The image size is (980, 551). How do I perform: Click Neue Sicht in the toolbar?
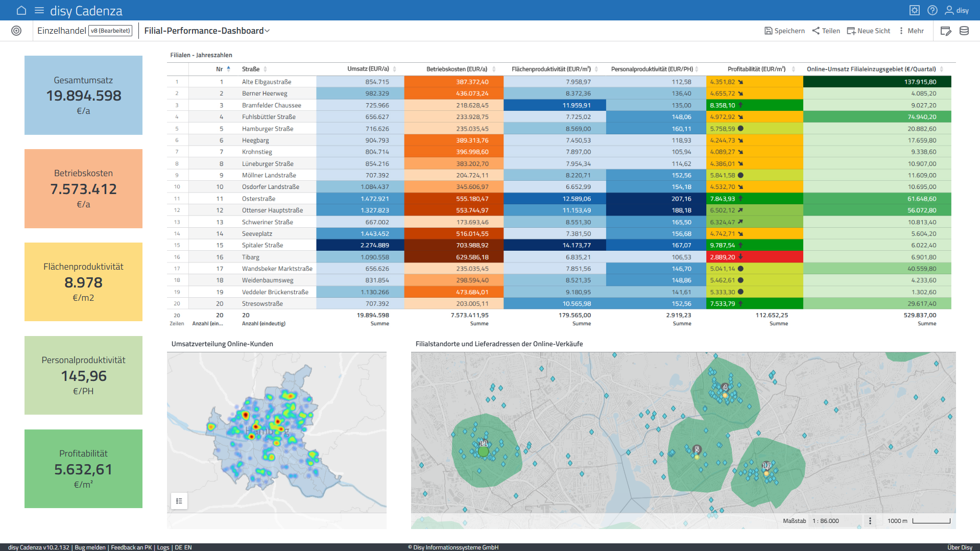click(x=868, y=31)
